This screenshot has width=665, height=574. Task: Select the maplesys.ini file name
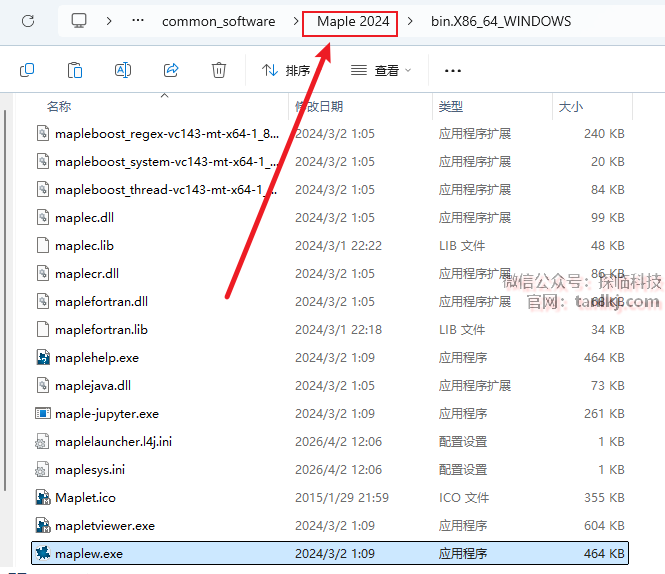pyautogui.click(x=90, y=470)
